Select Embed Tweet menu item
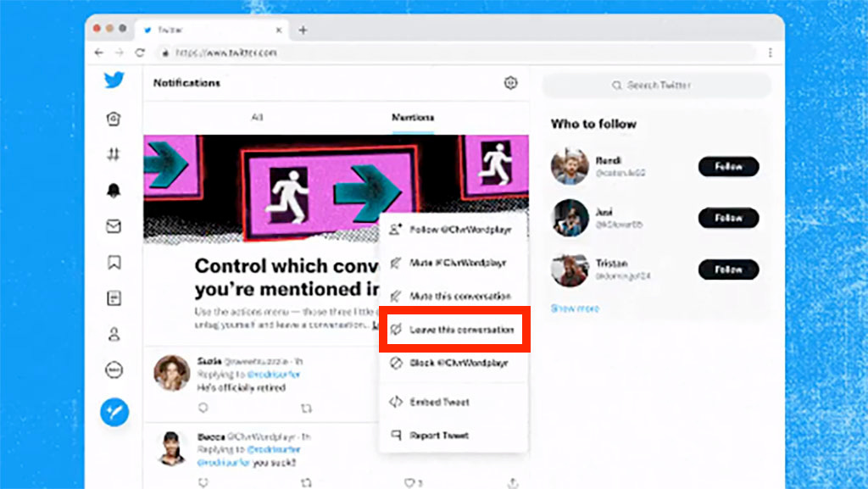The image size is (868, 489). pyautogui.click(x=453, y=403)
